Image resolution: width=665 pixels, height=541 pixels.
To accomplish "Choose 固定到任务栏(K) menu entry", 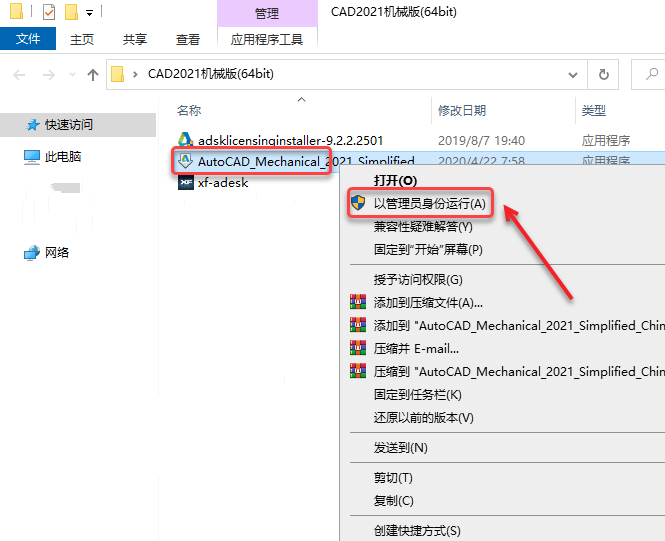I will click(417, 395).
